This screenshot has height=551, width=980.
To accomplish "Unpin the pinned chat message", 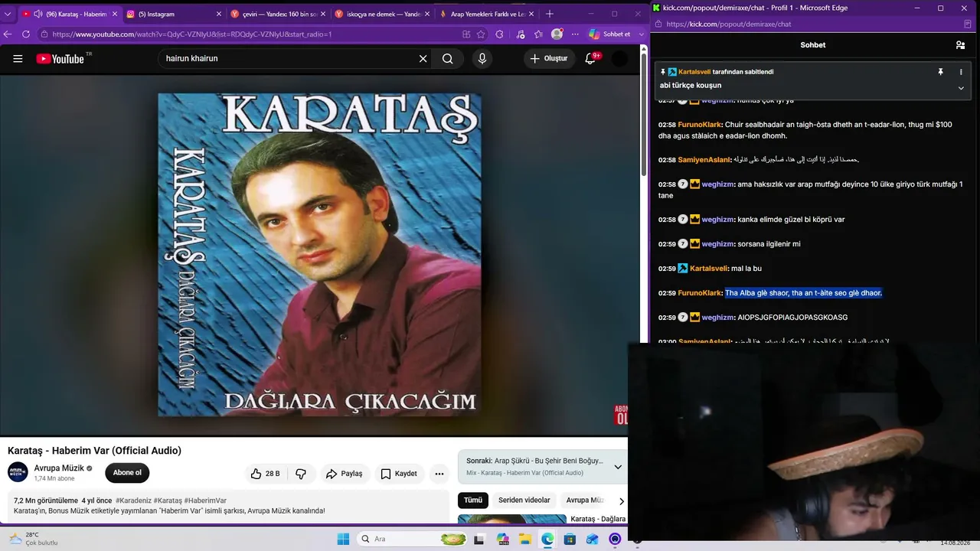I will point(941,72).
